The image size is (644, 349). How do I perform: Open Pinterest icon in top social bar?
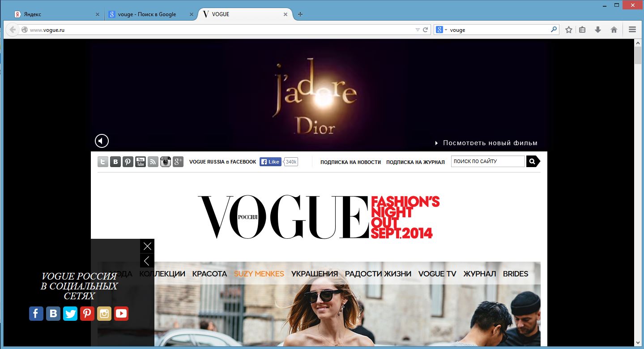coord(128,162)
